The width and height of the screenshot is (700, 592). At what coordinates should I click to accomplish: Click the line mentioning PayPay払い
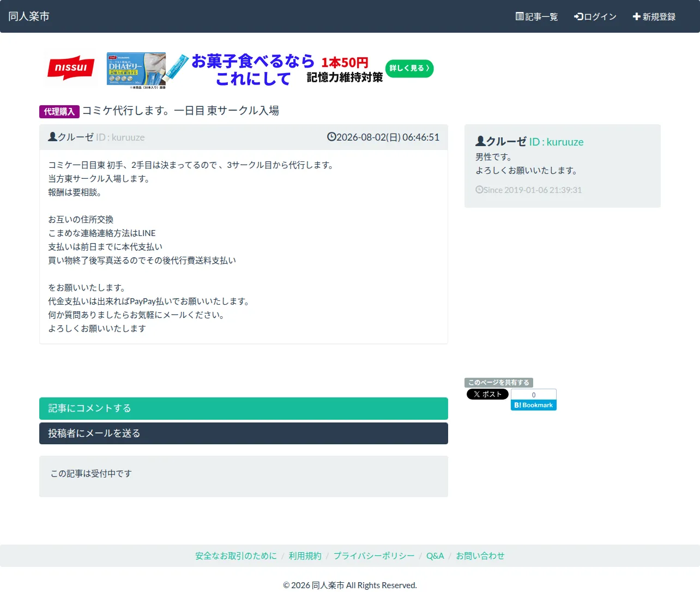(150, 301)
